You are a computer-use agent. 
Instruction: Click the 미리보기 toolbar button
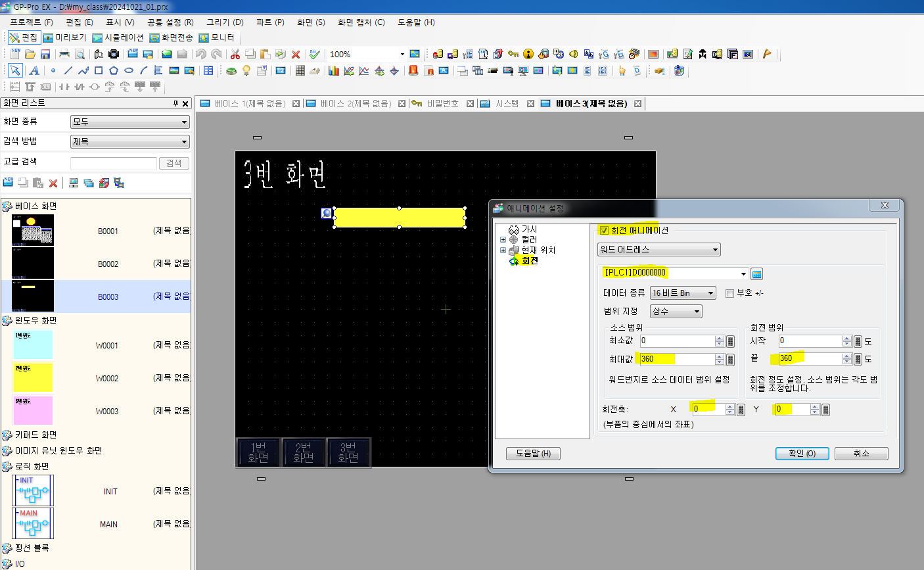tap(64, 37)
